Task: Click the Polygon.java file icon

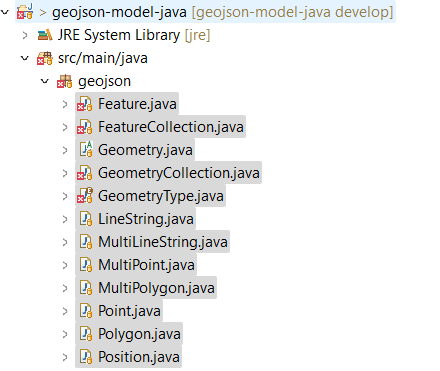Action: pos(86,334)
